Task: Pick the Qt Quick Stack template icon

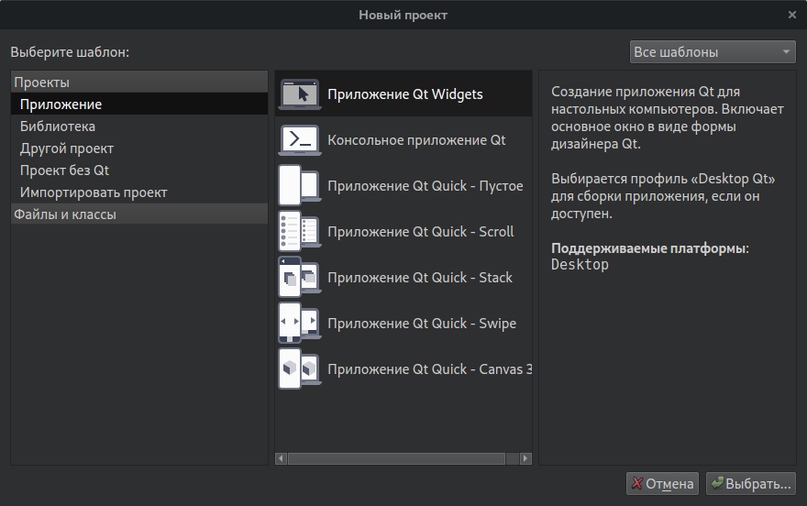Action: click(x=300, y=277)
